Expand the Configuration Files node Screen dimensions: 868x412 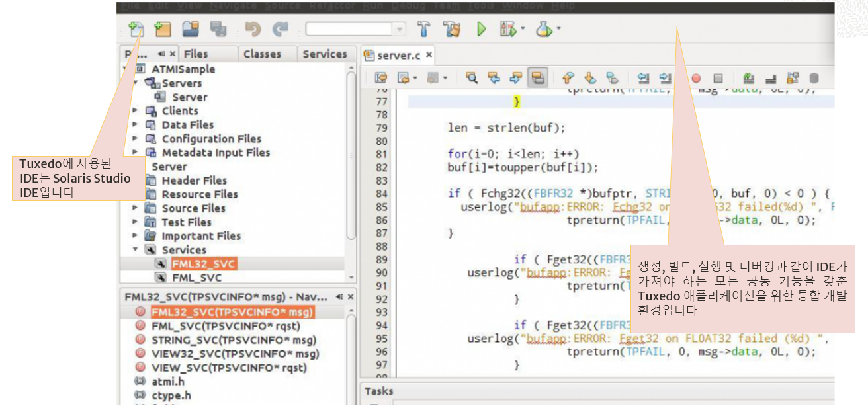tap(136, 138)
